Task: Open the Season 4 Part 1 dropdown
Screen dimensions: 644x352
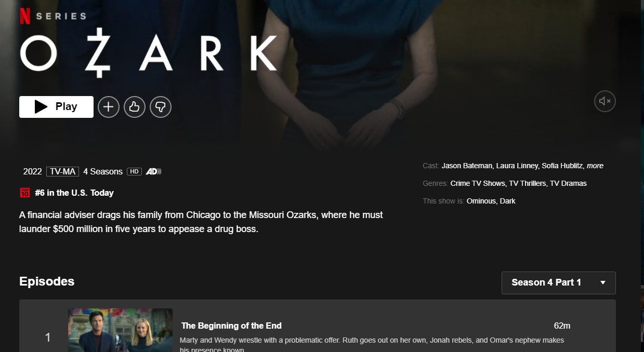Action: [558, 283]
